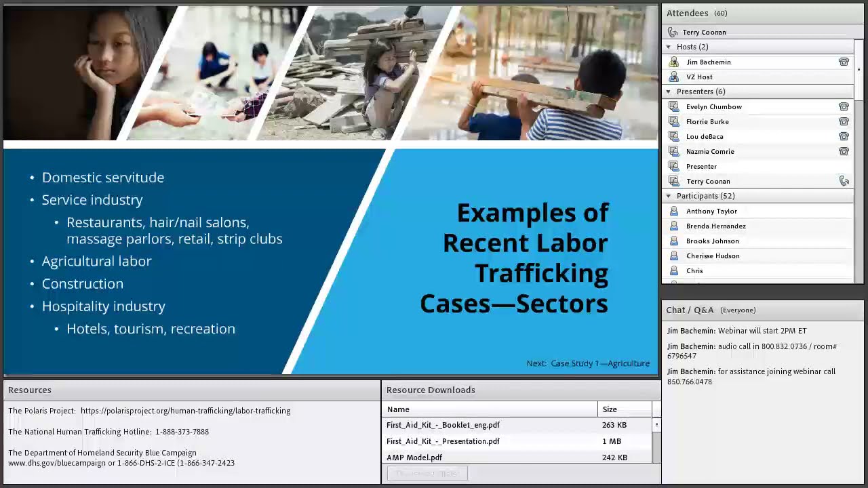Click Jim Bachemin's host icon

pos(673,62)
